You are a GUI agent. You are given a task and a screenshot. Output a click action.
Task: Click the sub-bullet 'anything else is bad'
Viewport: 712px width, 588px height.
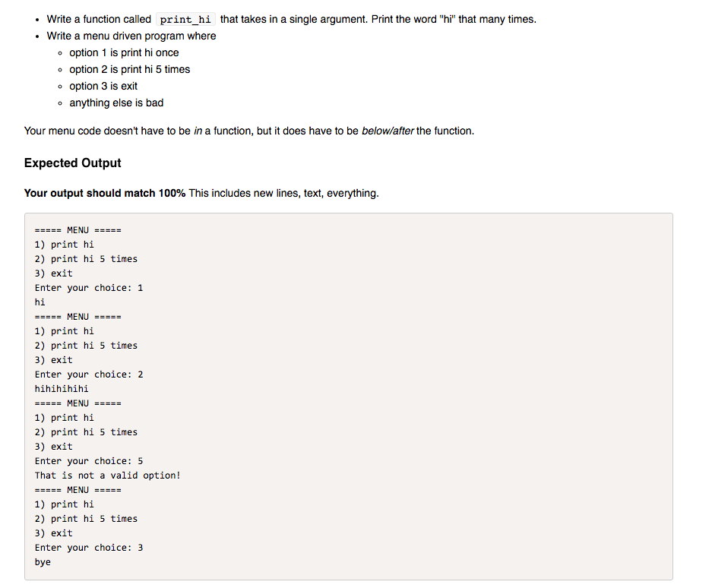(116, 103)
